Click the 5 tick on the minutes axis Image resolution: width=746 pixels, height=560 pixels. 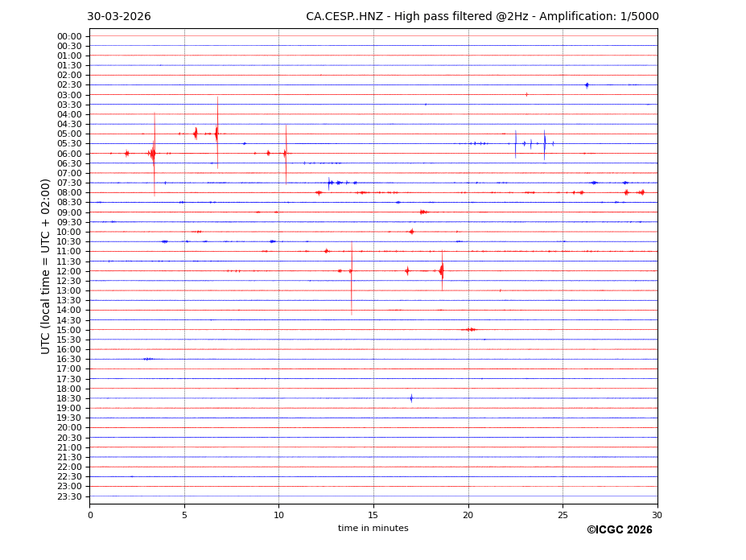[x=184, y=515]
